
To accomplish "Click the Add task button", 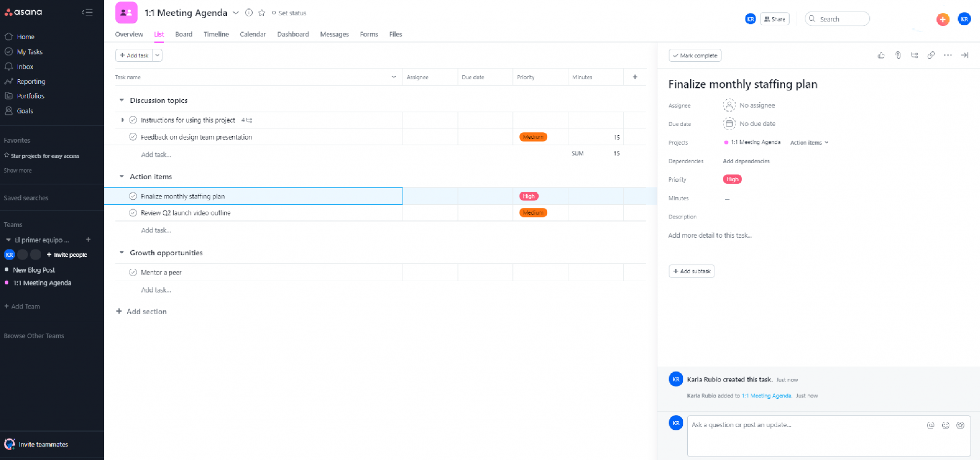I will click(134, 55).
